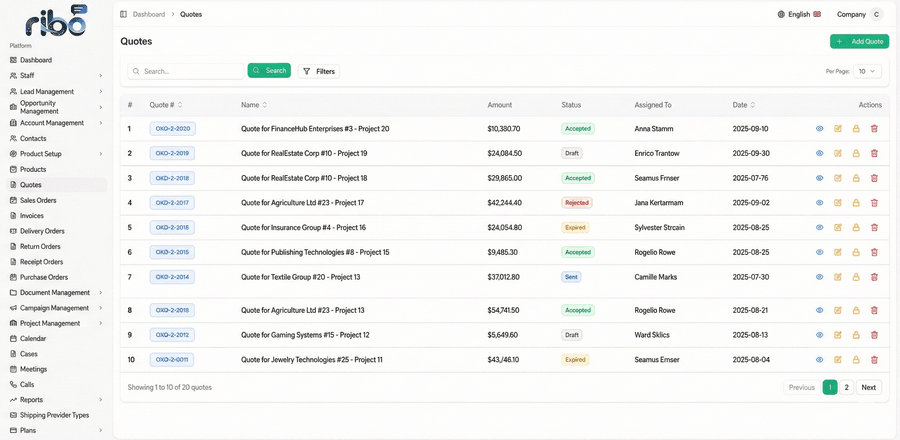
Task: Click lock icon for FinanceHub Enterprises quote
Action: (x=856, y=129)
